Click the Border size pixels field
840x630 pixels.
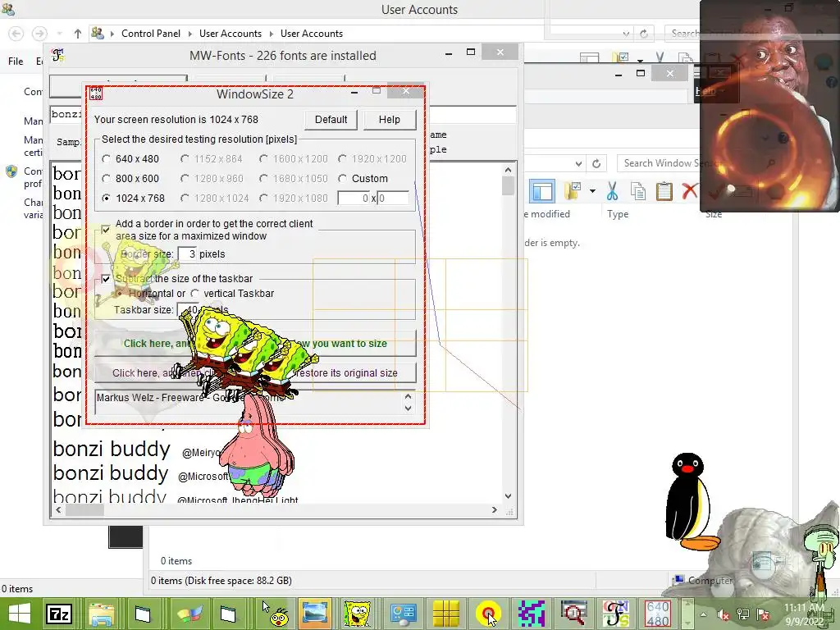pos(187,254)
